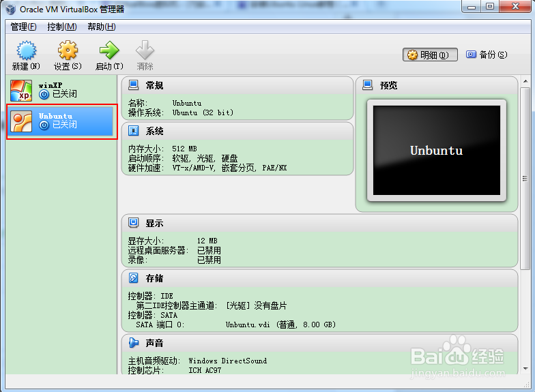Open the 存储 section header link

click(154, 278)
